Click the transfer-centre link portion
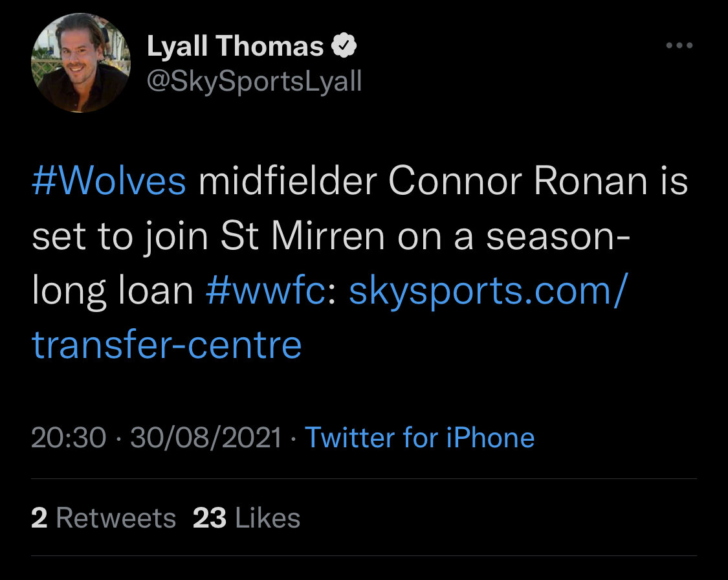 point(167,345)
